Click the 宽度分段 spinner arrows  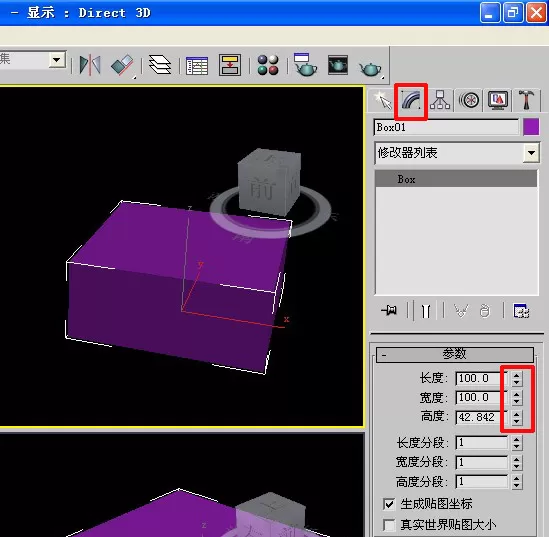(x=516, y=462)
